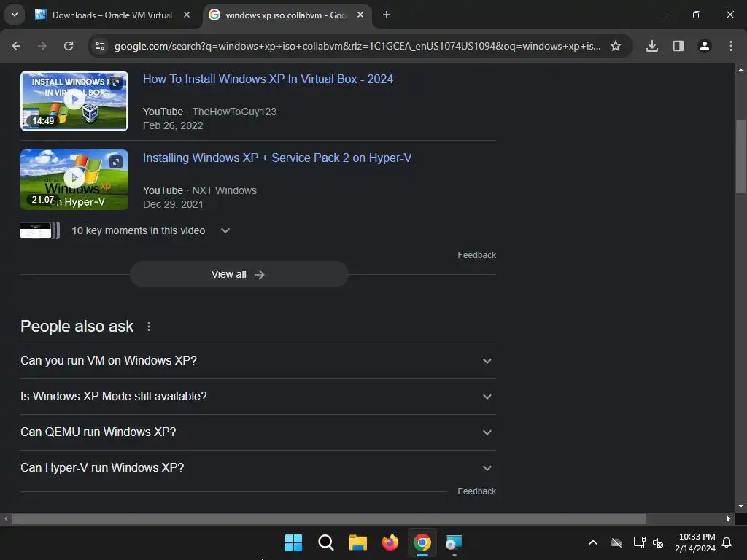Click the horizontal scrollbar thumb
Viewport: 747px width, 560px height.
(329, 518)
